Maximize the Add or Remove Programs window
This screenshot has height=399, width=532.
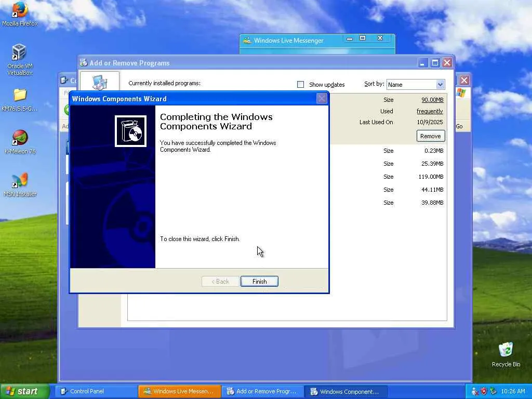pyautogui.click(x=435, y=63)
